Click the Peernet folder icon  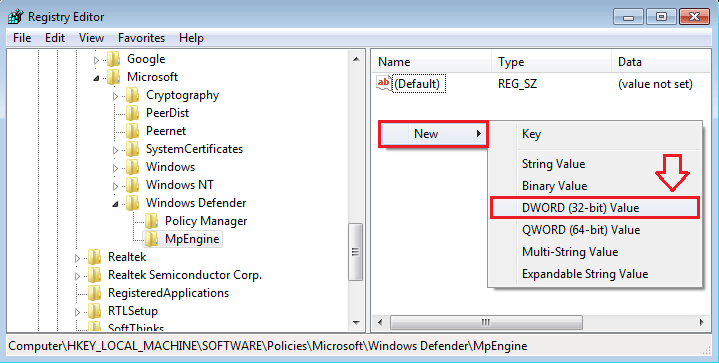pos(133,131)
